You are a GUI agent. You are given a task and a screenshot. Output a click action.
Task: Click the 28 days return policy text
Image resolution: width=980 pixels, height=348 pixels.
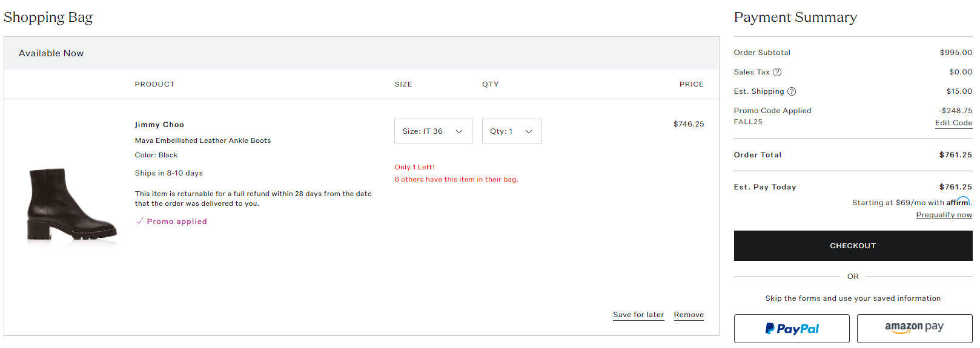click(x=253, y=199)
